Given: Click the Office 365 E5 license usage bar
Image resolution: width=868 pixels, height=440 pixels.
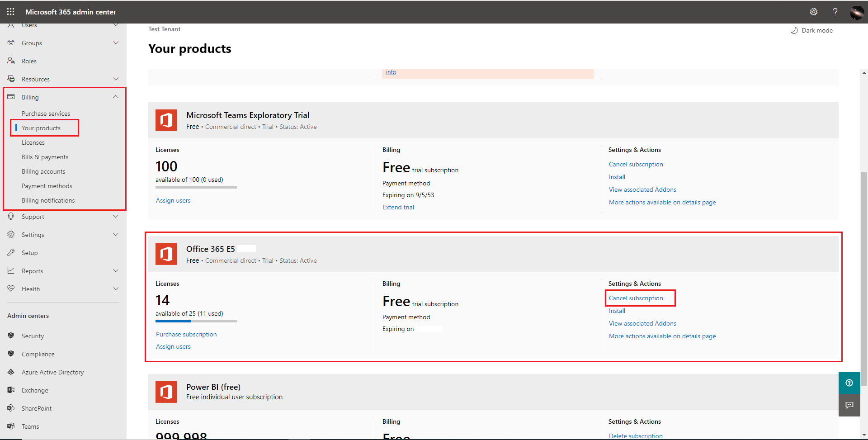Looking at the screenshot, I should [x=196, y=321].
